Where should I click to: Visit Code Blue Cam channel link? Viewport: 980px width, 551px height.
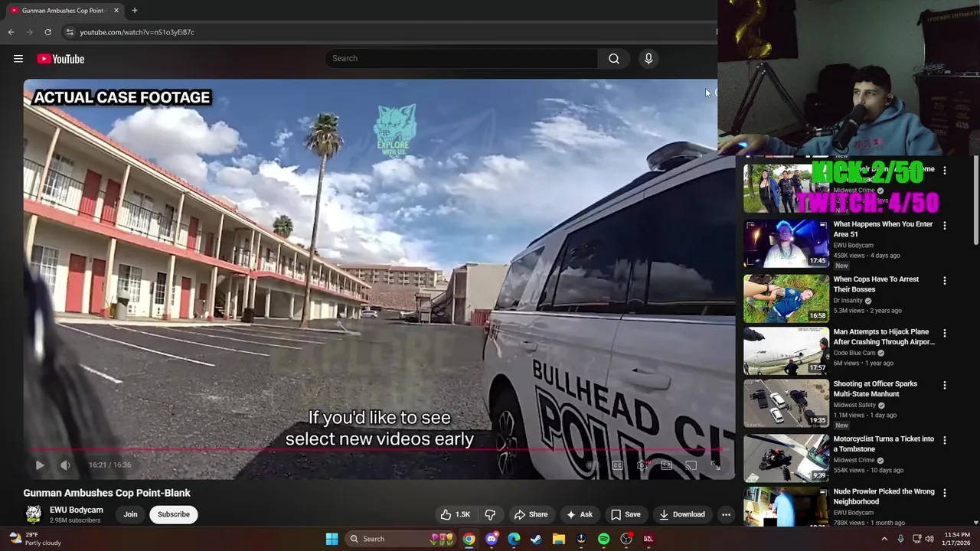coord(854,354)
